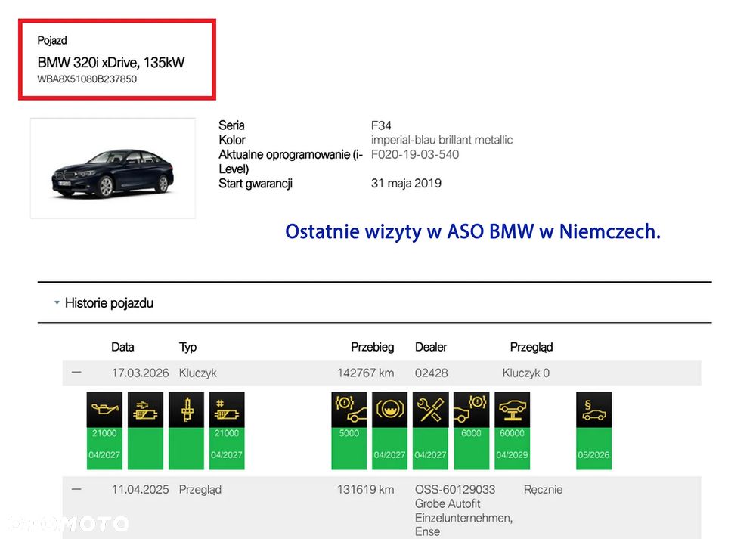Click the 04/2029 date under vehicle lift icon

(512, 454)
